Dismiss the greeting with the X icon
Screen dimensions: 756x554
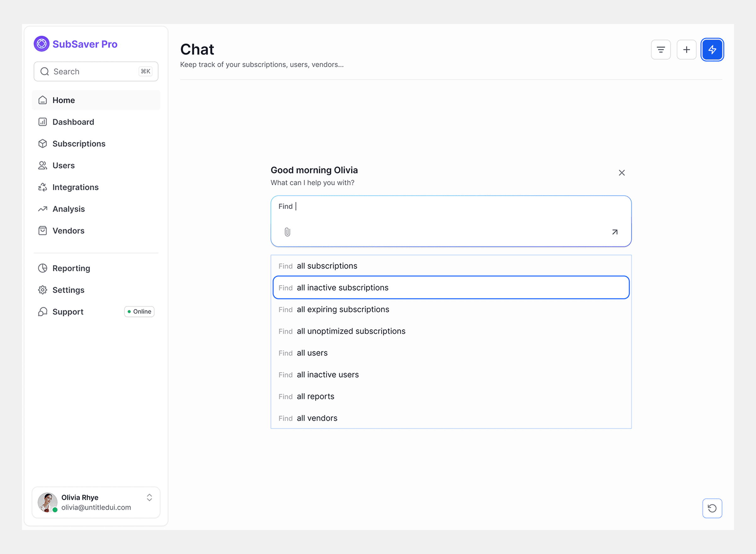pyautogui.click(x=621, y=173)
